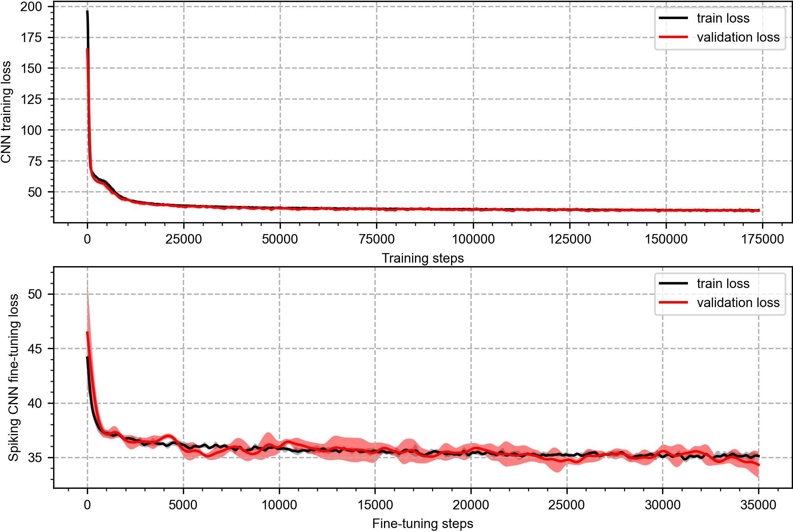Click the black train loss line in top legend
The image size is (793, 532).
click(x=673, y=18)
